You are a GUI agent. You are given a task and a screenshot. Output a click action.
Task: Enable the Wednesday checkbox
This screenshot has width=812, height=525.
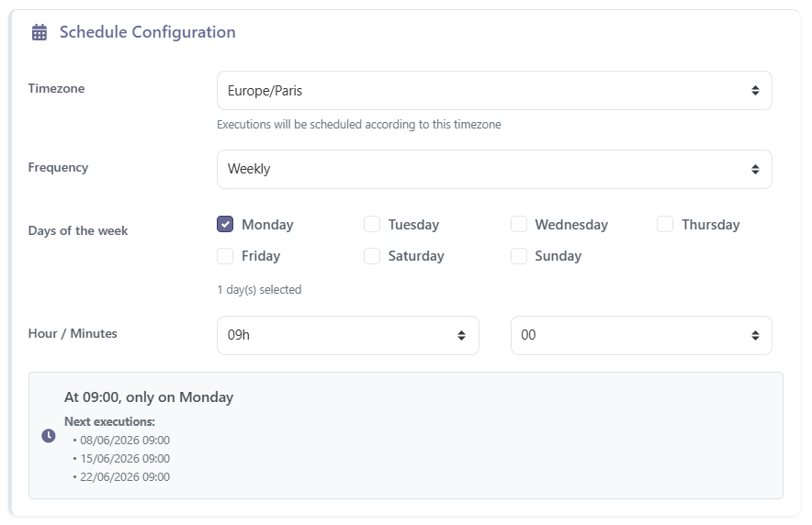[519, 225]
